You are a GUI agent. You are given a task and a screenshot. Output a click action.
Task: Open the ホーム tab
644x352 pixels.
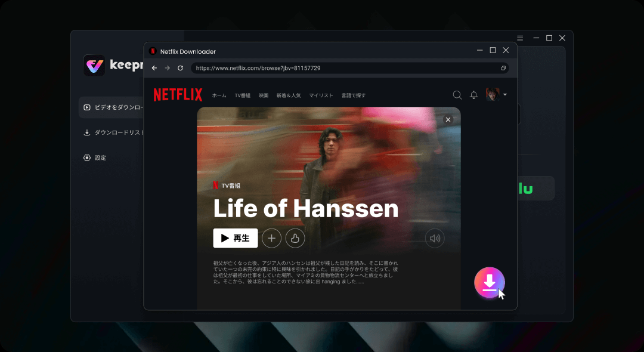tap(219, 95)
